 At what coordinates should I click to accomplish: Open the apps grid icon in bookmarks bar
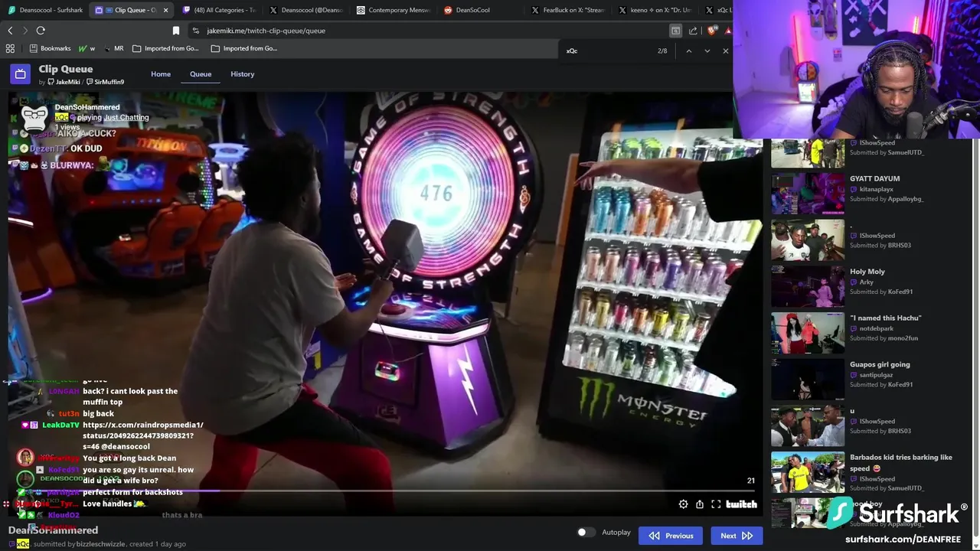point(10,48)
